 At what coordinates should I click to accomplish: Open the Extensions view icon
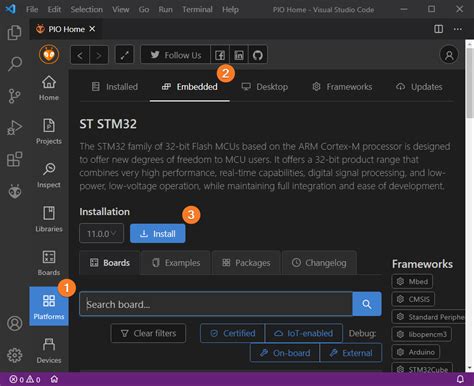pos(14,159)
